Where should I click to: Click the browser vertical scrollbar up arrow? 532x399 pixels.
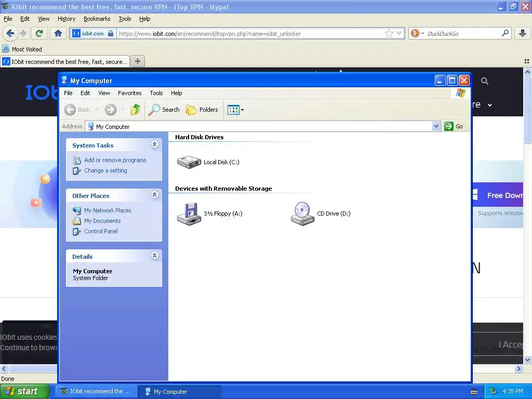(x=527, y=72)
